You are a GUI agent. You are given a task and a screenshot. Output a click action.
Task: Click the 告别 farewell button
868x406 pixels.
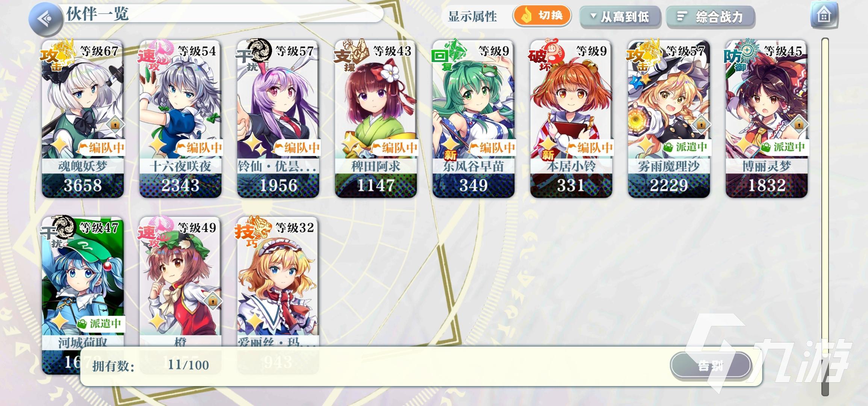(x=710, y=365)
